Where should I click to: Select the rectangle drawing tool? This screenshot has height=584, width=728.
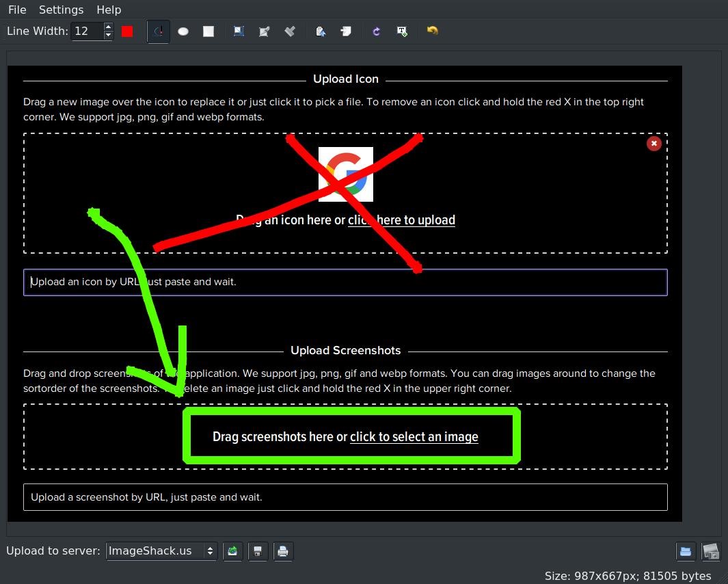208,31
